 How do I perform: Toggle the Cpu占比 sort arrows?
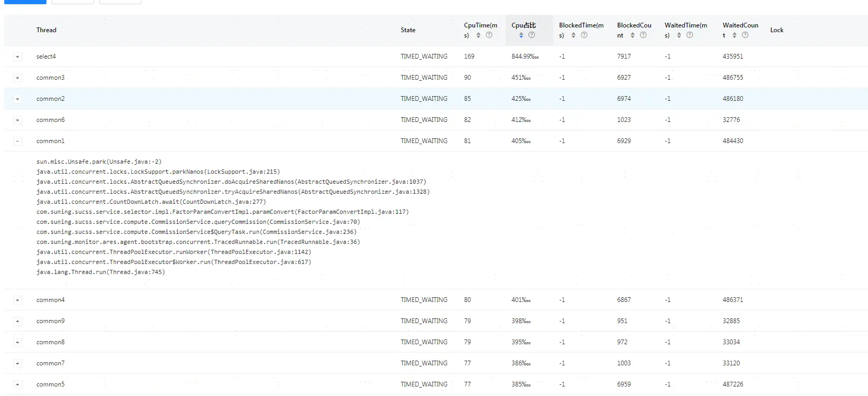pos(521,35)
